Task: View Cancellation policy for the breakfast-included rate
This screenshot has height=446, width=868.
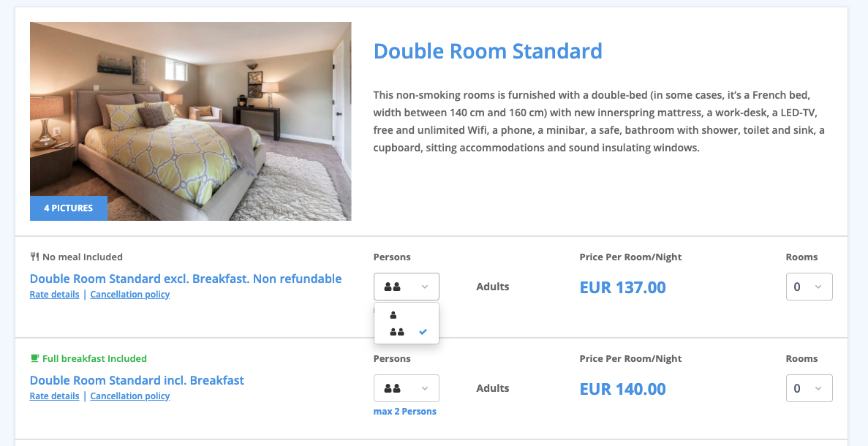Action: pyautogui.click(x=130, y=396)
